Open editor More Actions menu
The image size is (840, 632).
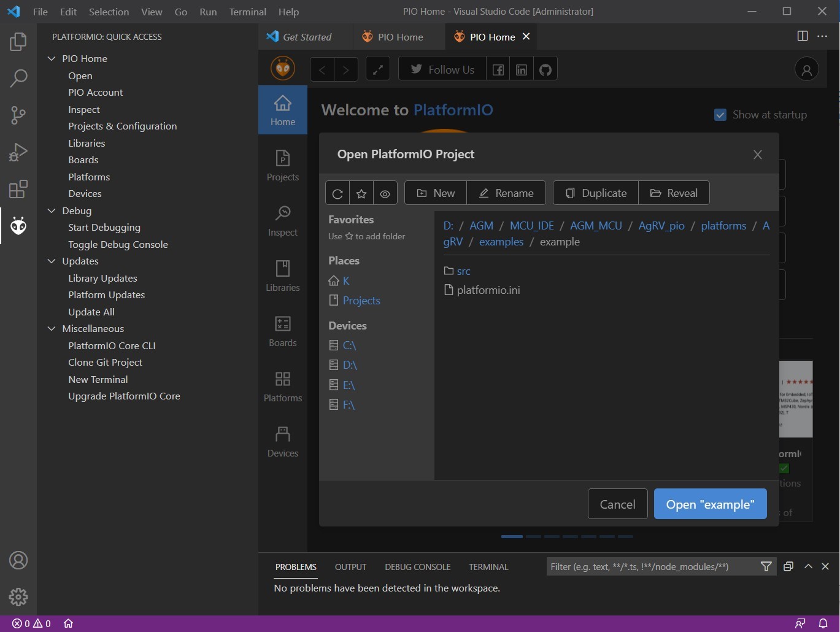coord(822,36)
